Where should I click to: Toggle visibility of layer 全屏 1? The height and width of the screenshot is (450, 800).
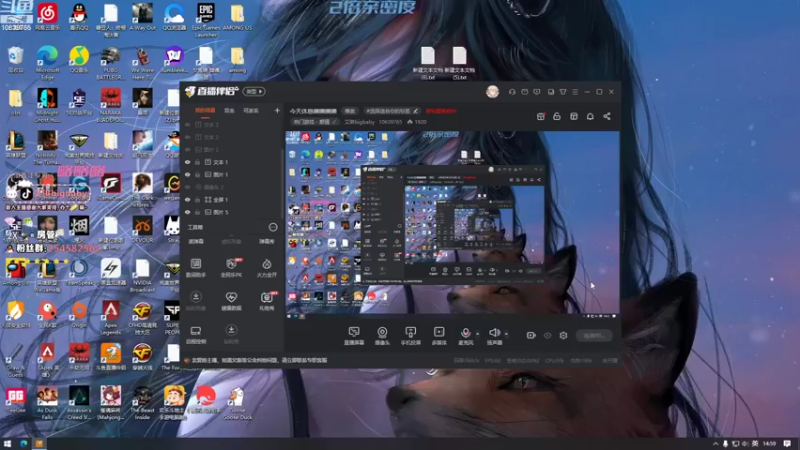coord(188,199)
